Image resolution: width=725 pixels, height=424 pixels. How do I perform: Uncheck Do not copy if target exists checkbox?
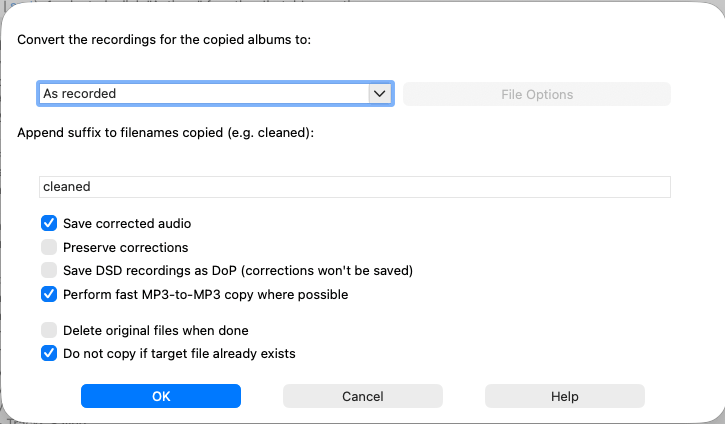tap(49, 353)
